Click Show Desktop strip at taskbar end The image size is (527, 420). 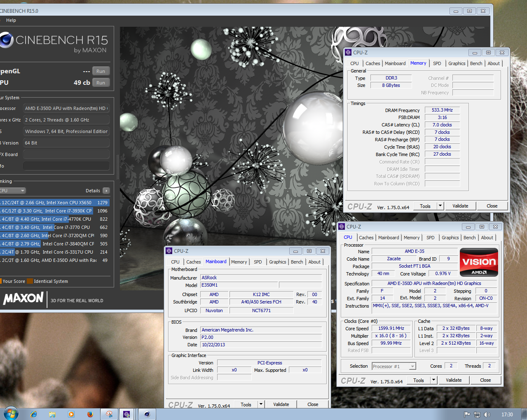pyautogui.click(x=524, y=414)
